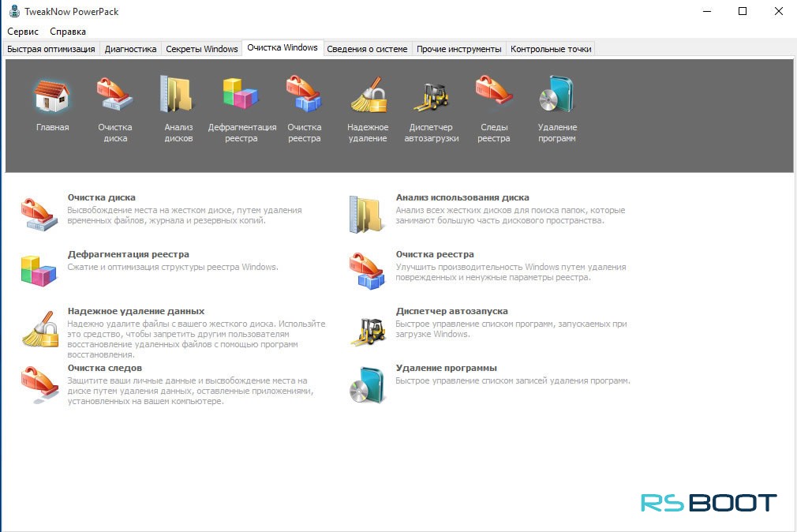The width and height of the screenshot is (797, 532).
Task: Click description starting 'Анализ всех жестких дисков'
Action: 511,215
